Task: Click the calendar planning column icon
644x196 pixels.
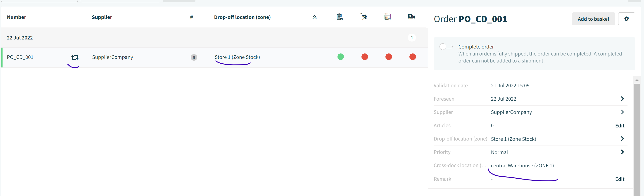Action: coord(387,17)
